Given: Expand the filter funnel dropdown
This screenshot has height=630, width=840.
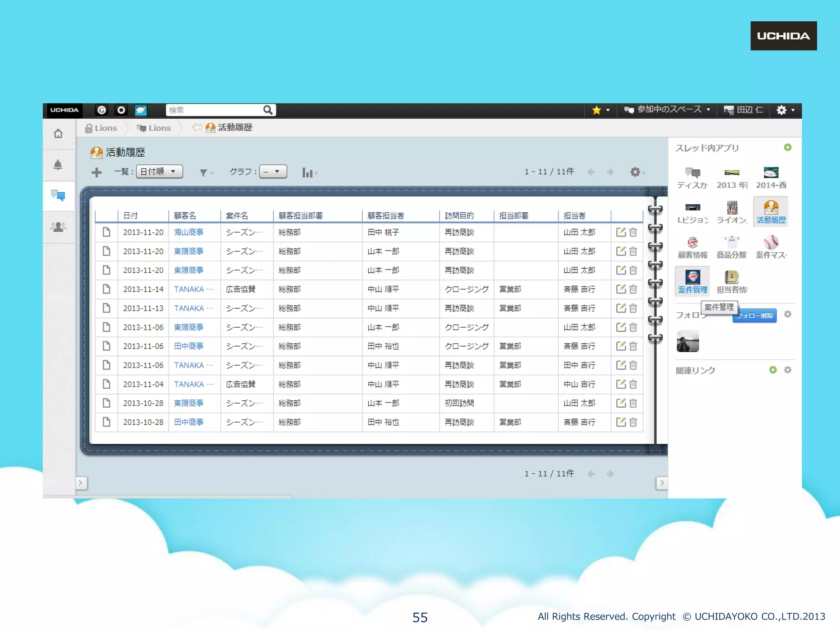Looking at the screenshot, I should coord(205,173).
